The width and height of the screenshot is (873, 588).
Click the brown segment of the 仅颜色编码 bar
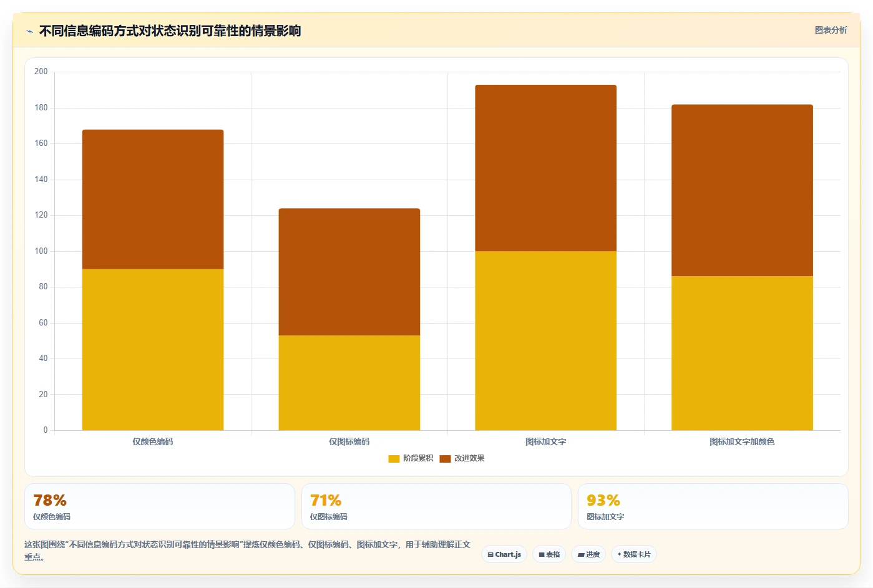153,200
